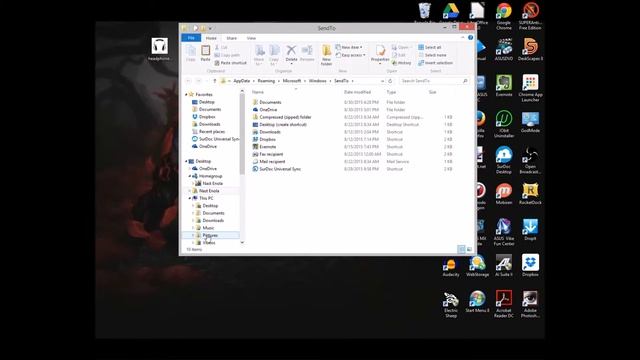
Task: Click Select none in the ribbon
Action: click(x=432, y=55)
